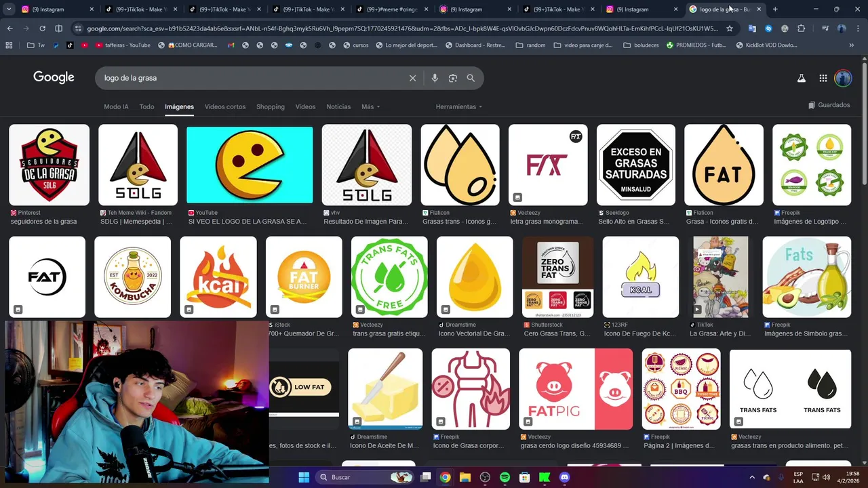Open the tab search dropdown arrow
This screenshot has width=868, height=488.
pos(9,9)
